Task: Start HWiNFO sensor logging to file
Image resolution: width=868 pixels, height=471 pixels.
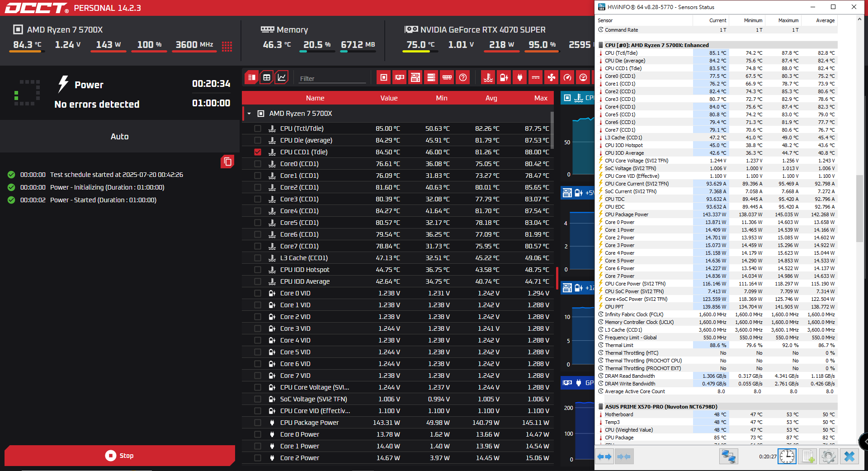Action: (x=809, y=457)
